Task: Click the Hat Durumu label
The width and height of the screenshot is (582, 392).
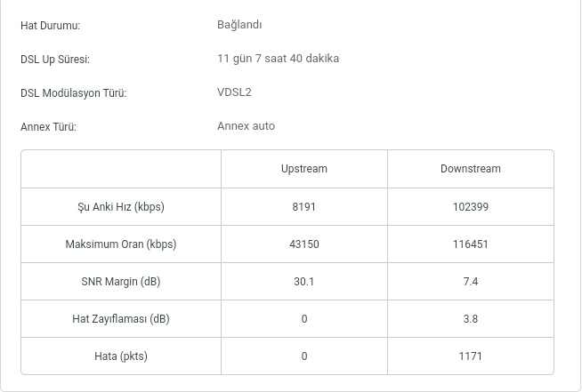Action: click(x=50, y=26)
